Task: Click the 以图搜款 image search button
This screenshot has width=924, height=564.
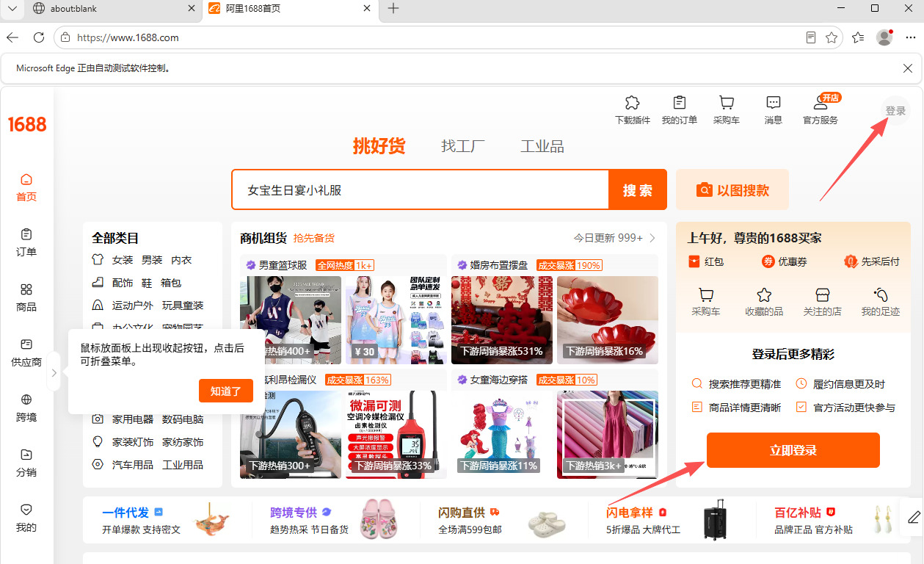Action: click(x=732, y=190)
